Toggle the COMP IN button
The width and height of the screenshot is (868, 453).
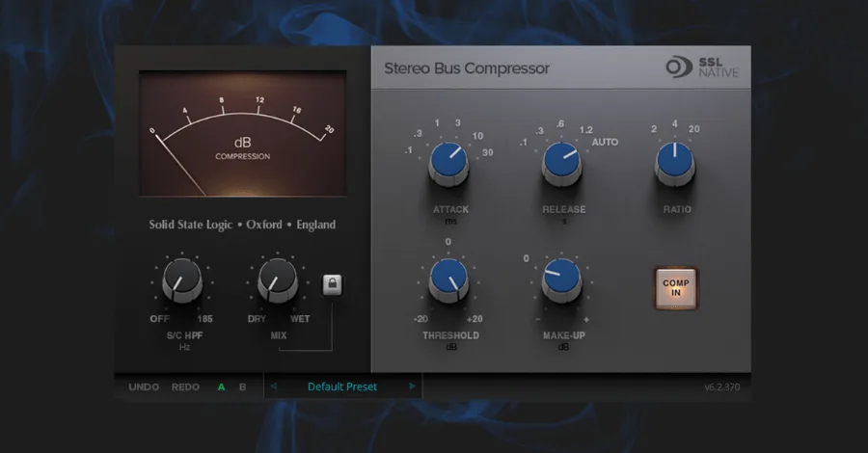pos(676,287)
